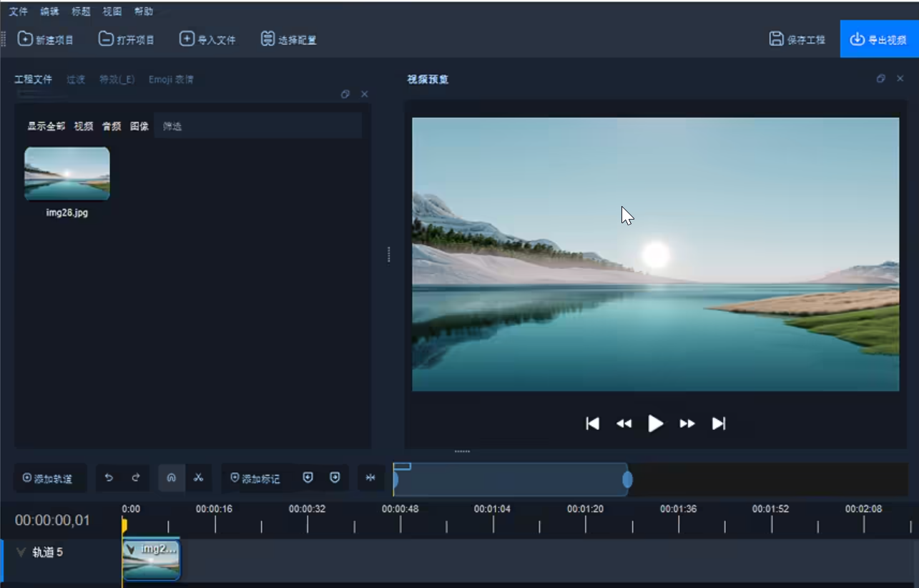This screenshot has width=919, height=588.
Task: Click the right handle of zoom slider
Action: (627, 479)
